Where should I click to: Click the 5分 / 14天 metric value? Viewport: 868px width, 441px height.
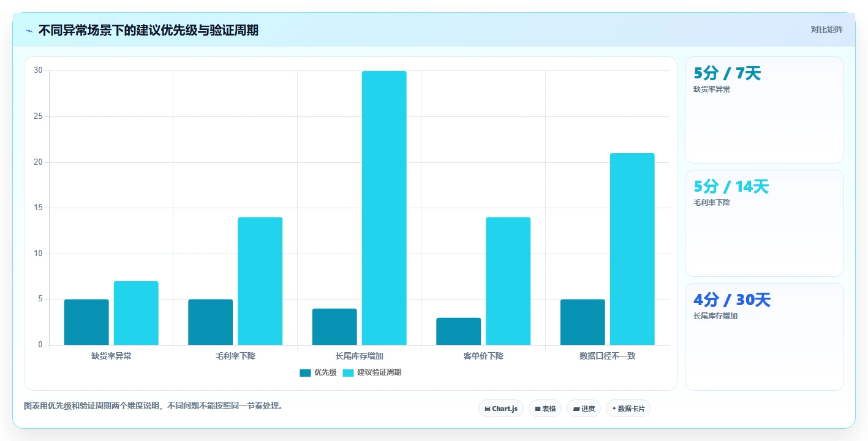[x=731, y=187]
